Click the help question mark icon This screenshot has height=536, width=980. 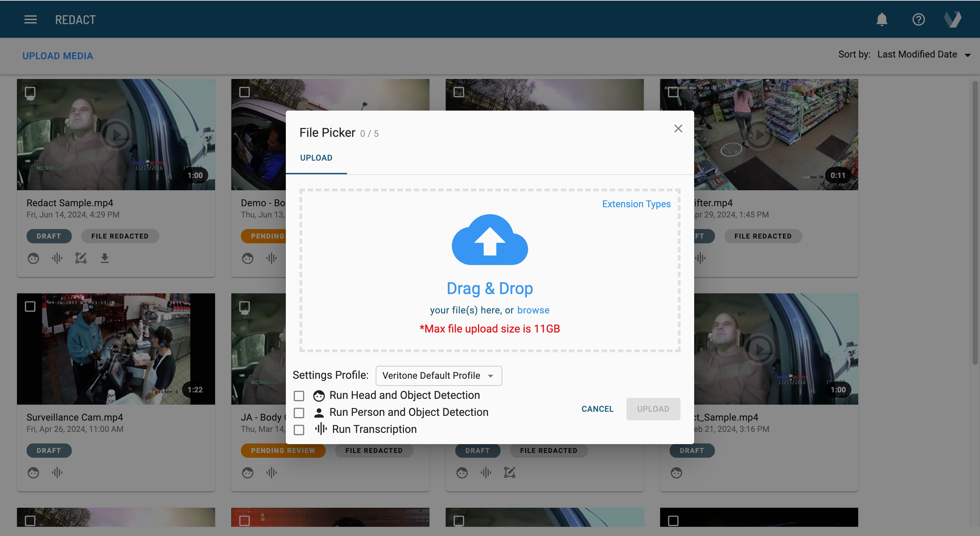918,19
